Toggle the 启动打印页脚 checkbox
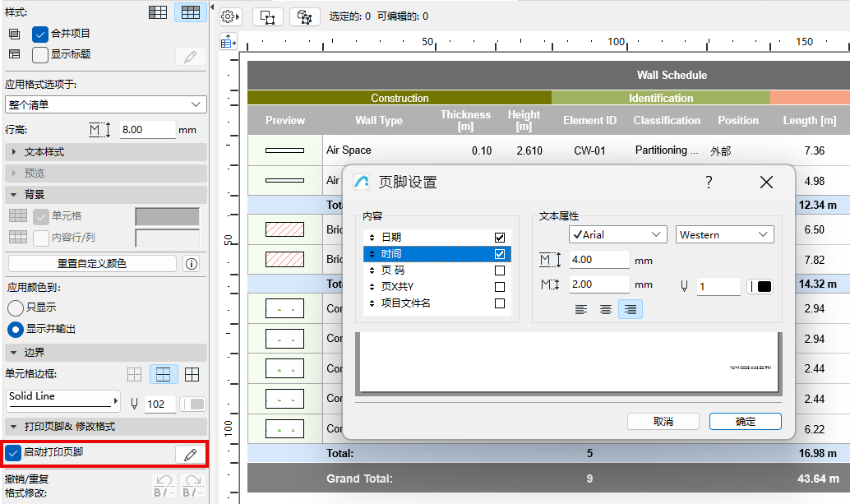850x504 pixels. (13, 452)
